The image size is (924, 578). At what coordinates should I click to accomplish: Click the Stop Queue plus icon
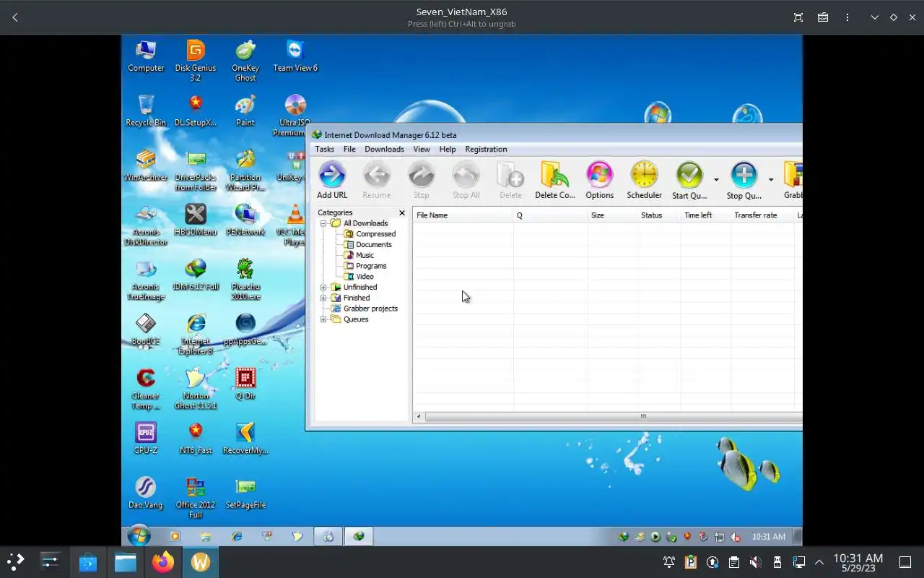point(744,180)
